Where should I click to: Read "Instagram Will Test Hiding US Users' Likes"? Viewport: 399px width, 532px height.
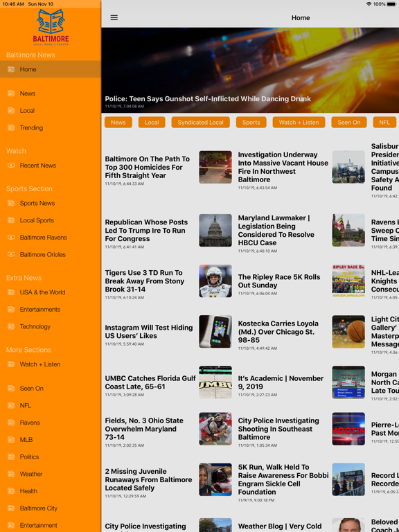pyautogui.click(x=149, y=332)
